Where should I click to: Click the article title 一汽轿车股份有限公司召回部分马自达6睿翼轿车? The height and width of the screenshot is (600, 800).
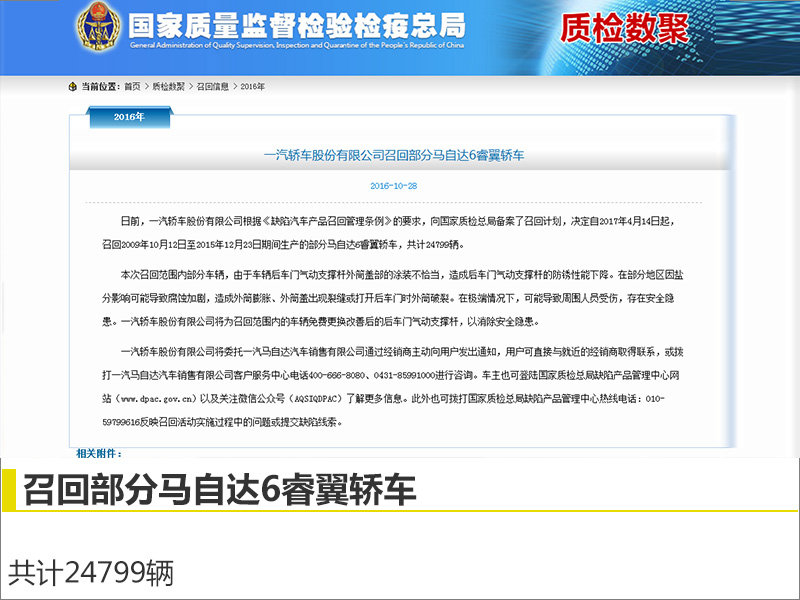(394, 156)
